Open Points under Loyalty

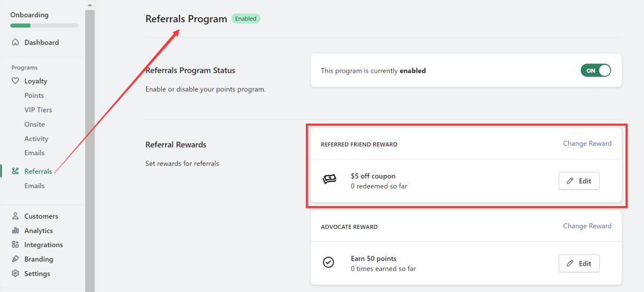point(34,96)
